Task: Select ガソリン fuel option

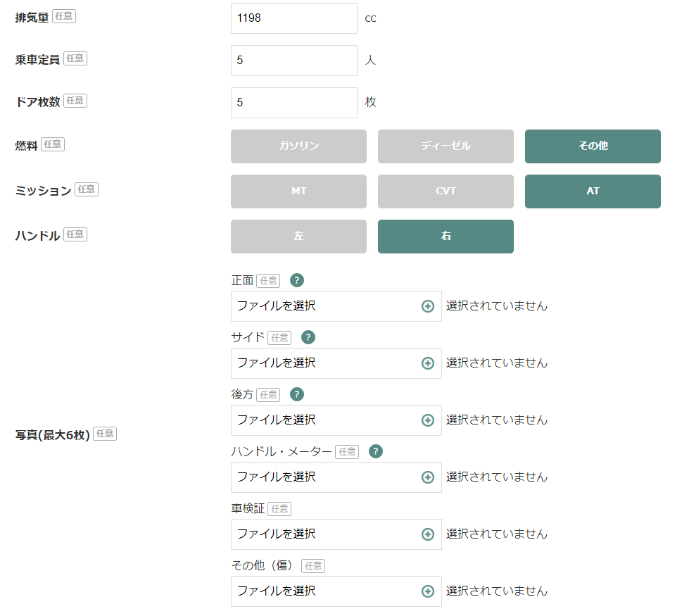Action: point(299,146)
